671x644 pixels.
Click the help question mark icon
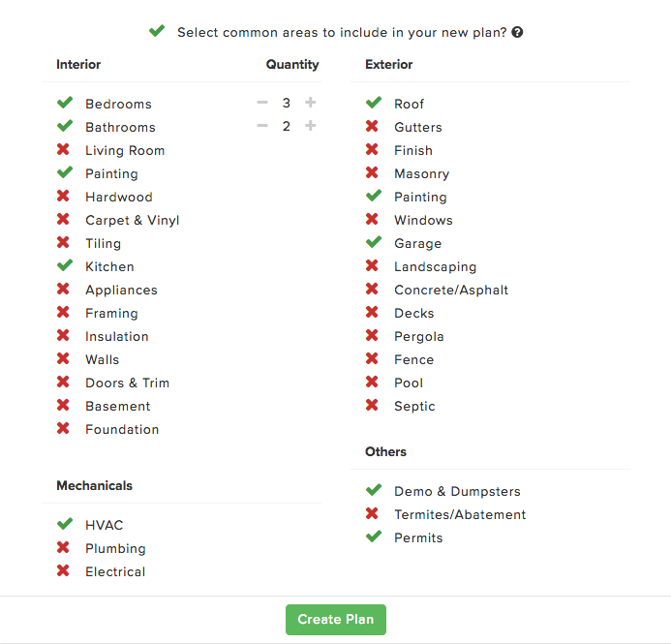click(517, 32)
